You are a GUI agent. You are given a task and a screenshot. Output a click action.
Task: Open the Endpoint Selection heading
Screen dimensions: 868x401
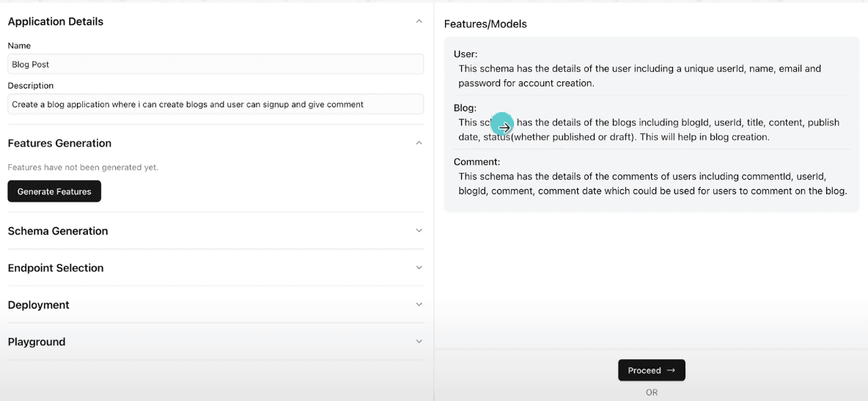[56, 268]
